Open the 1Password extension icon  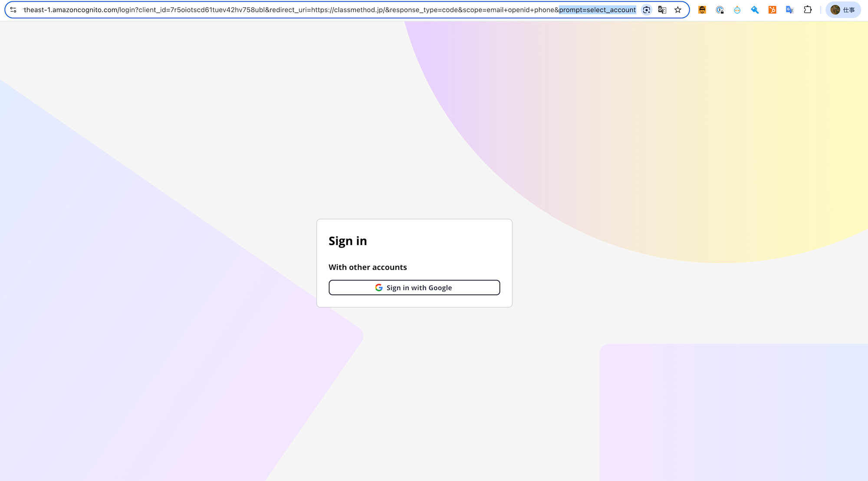720,10
